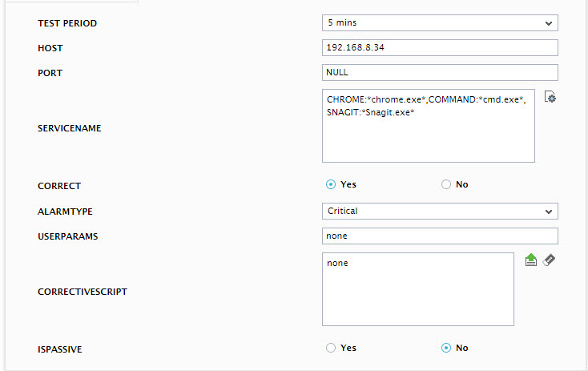Click the eraser clear script icon

click(549, 260)
